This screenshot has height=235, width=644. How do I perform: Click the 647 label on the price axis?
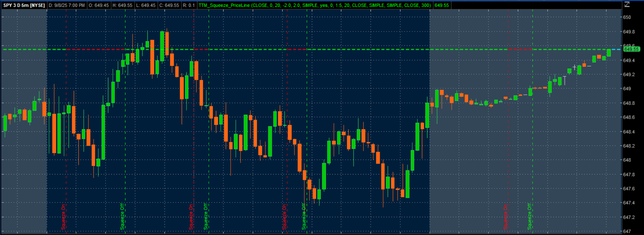point(627,232)
